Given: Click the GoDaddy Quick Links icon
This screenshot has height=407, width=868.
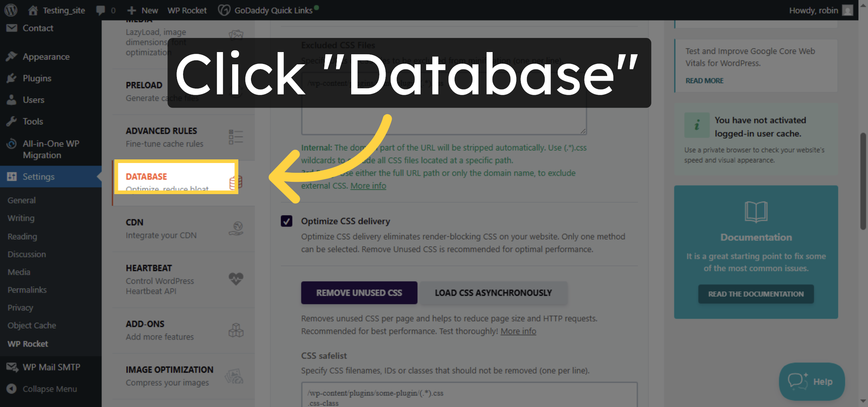Looking at the screenshot, I should point(225,10).
